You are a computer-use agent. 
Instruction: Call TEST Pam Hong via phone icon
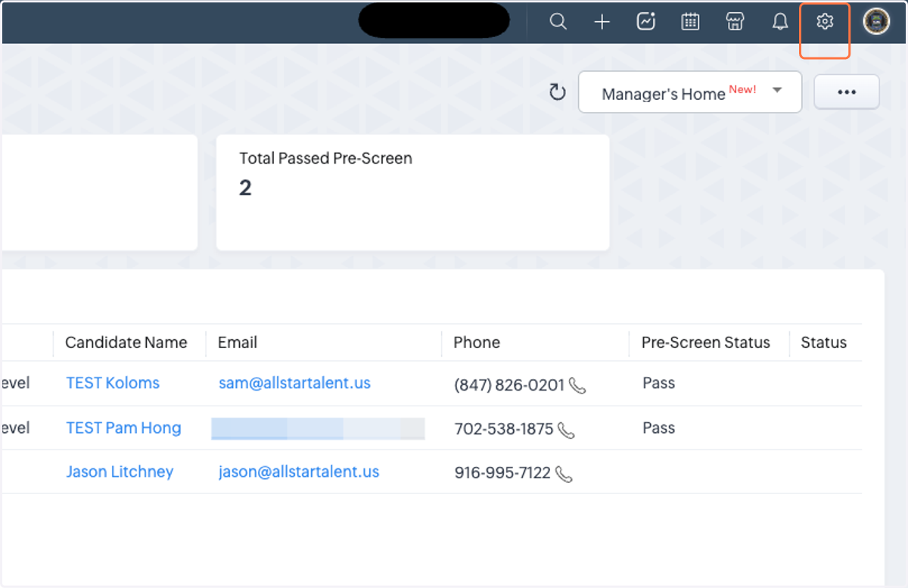(566, 431)
